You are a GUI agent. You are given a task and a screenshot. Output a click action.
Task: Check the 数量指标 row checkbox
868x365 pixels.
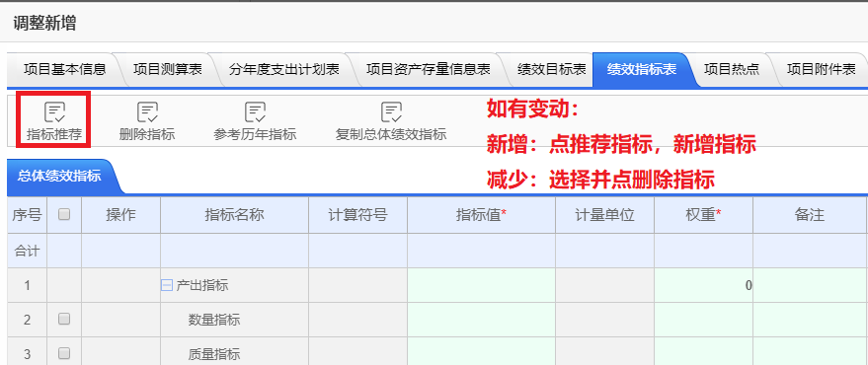[x=64, y=319]
